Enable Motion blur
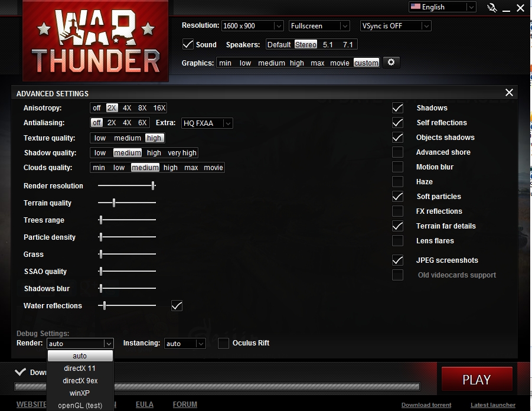This screenshot has width=532, height=411. 397,167
